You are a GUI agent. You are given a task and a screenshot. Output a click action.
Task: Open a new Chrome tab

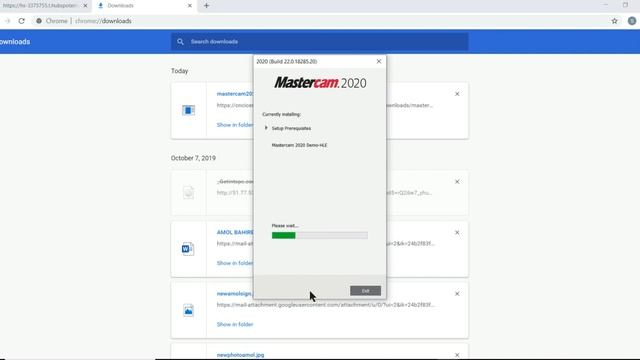point(206,6)
